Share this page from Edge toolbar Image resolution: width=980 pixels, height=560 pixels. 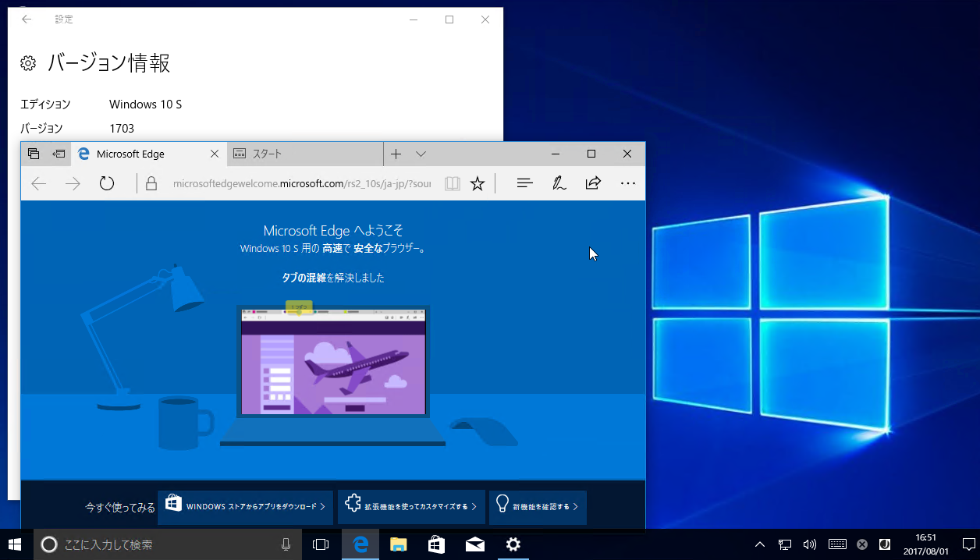pos(593,183)
